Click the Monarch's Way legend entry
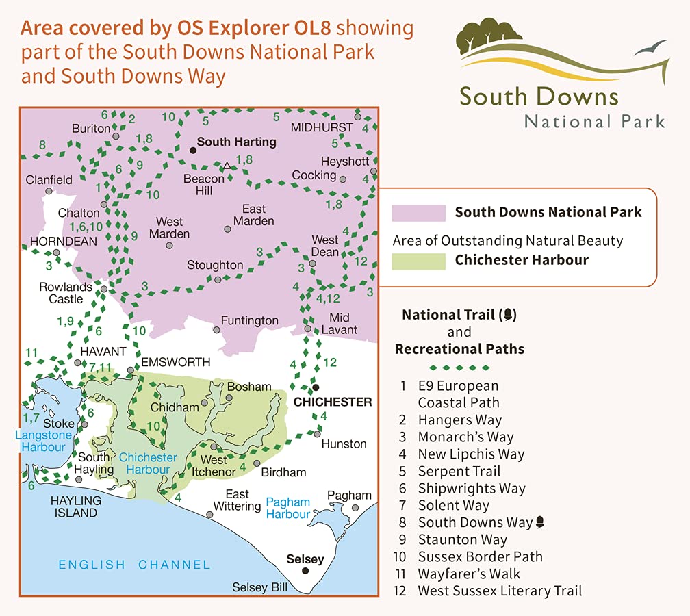 [465, 437]
